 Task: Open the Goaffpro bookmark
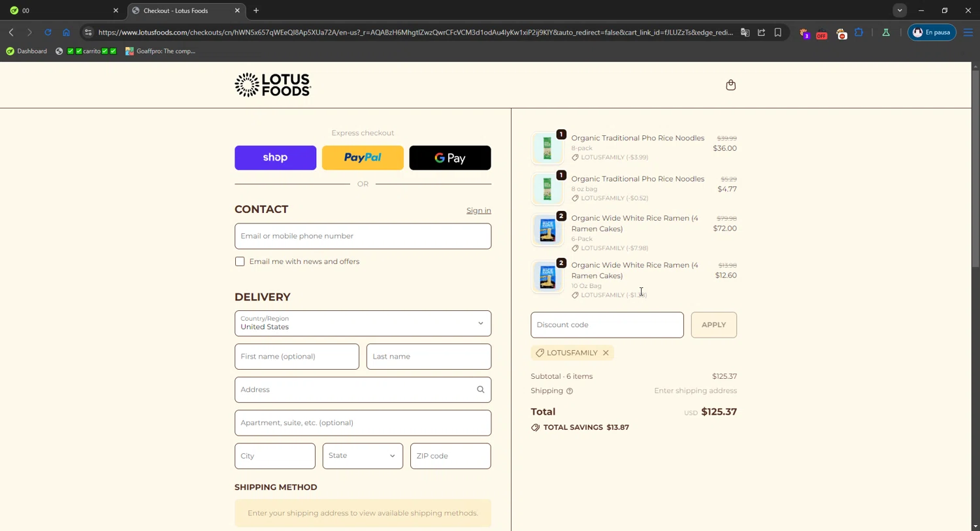pos(160,51)
